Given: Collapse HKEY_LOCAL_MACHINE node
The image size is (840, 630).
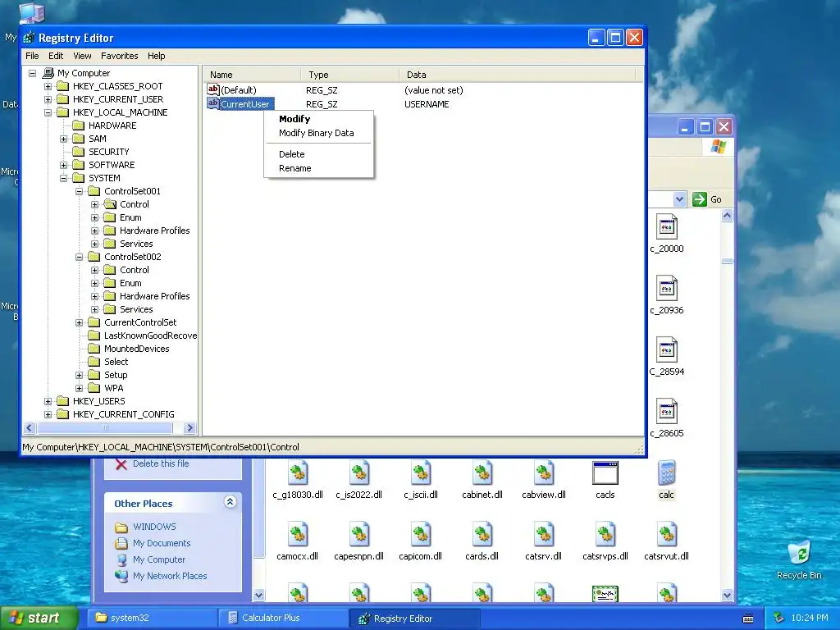Looking at the screenshot, I should pos(48,112).
